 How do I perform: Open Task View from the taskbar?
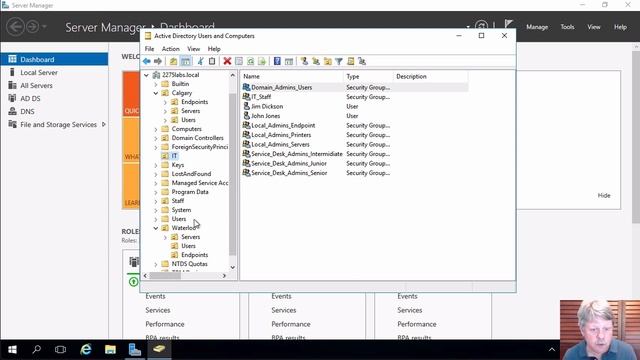click(60, 349)
